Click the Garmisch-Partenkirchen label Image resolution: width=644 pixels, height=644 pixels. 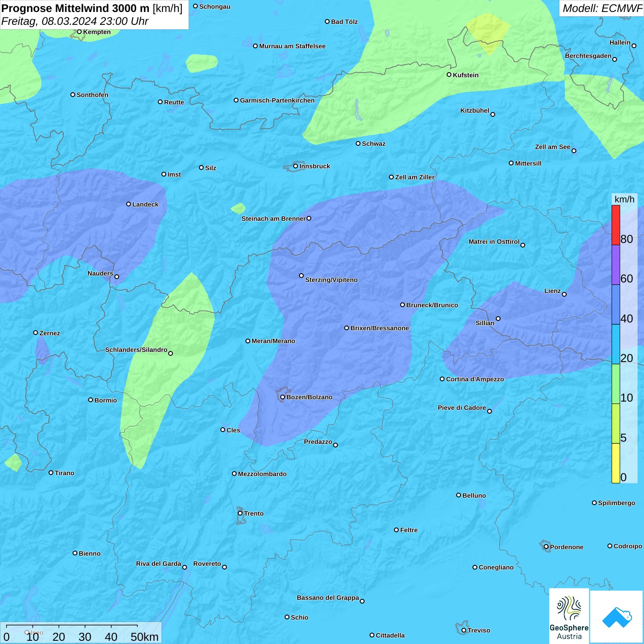pyautogui.click(x=277, y=100)
